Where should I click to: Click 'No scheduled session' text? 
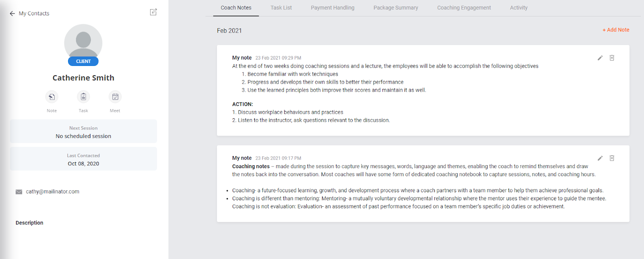83,136
